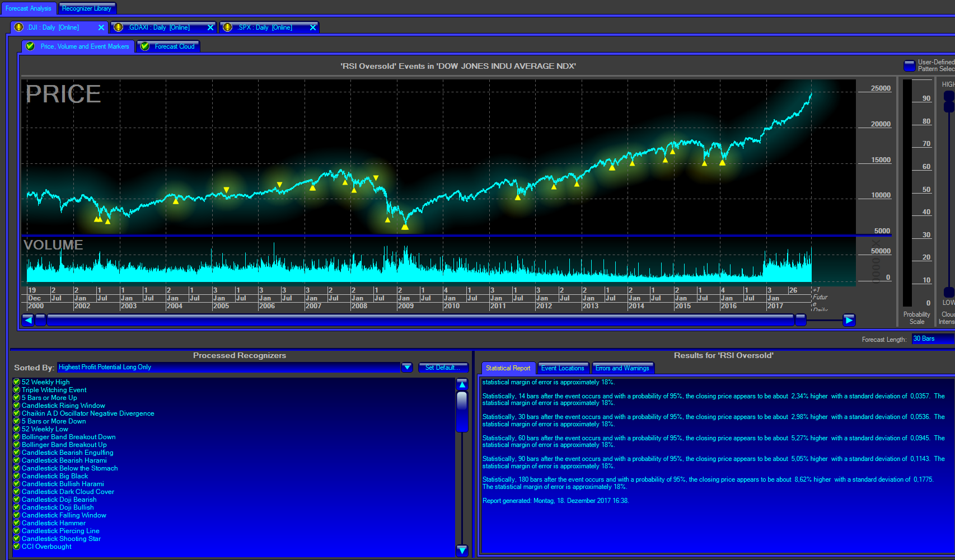This screenshot has height=560, width=955.
Task: Click the recognizer list's scrollbar thumb
Action: pos(462,412)
